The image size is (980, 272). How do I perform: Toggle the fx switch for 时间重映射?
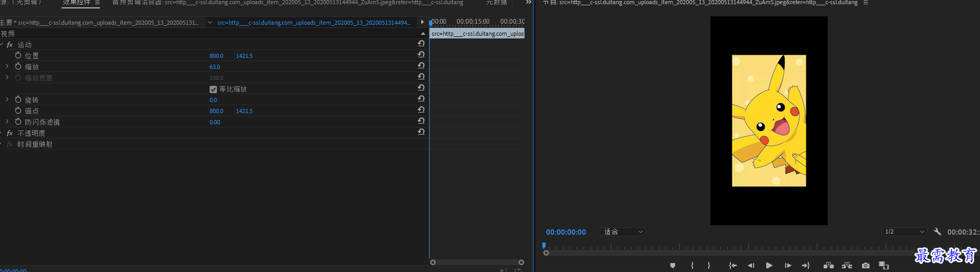[9, 144]
